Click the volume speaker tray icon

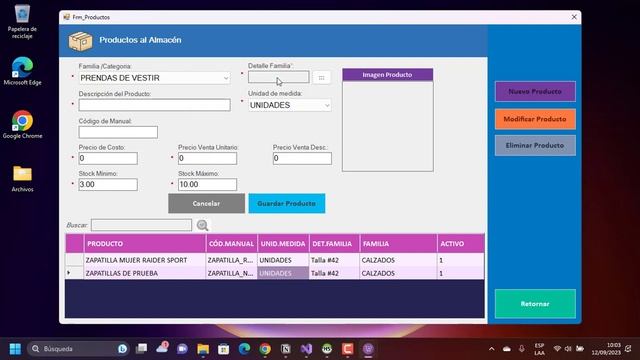click(x=568, y=349)
